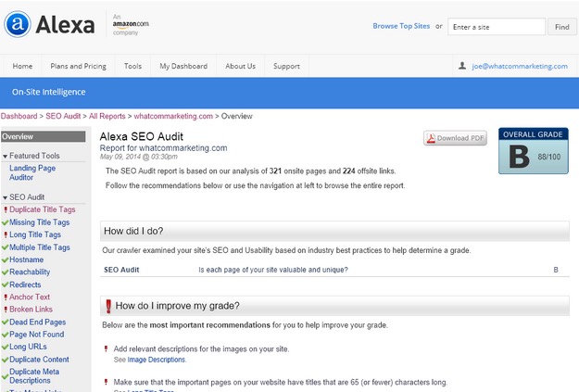Click the green checkmark beside Reachability
Image resolution: width=579 pixels, height=392 pixels.
(6, 272)
